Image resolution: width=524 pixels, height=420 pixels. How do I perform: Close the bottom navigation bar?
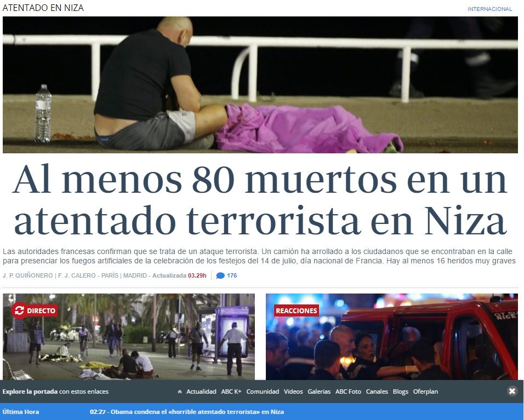[512, 391]
